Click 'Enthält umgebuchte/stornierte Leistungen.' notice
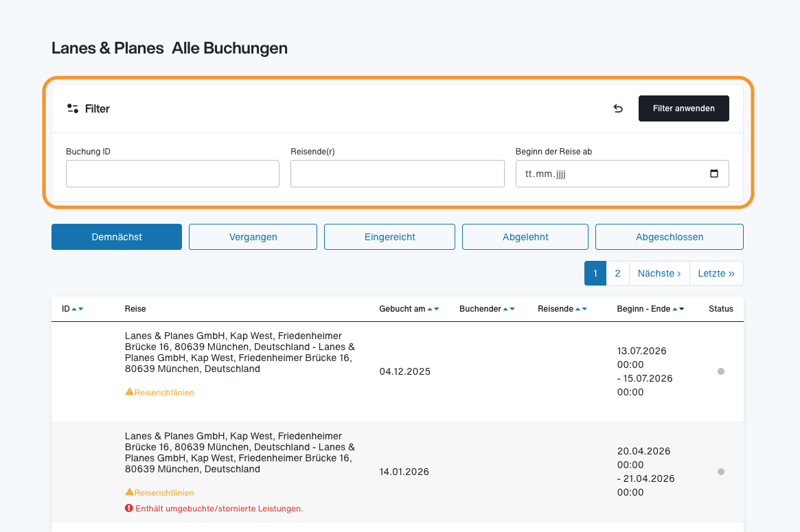800x532 pixels. coord(219,509)
